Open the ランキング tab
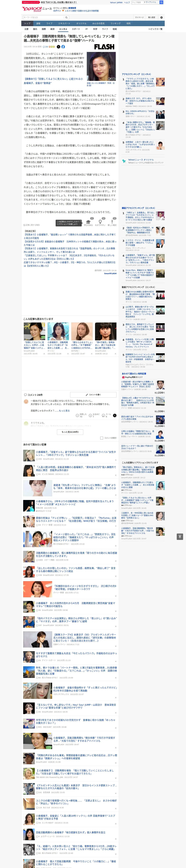Image resolution: width=186 pixels, height=868 pixels. click(x=115, y=24)
